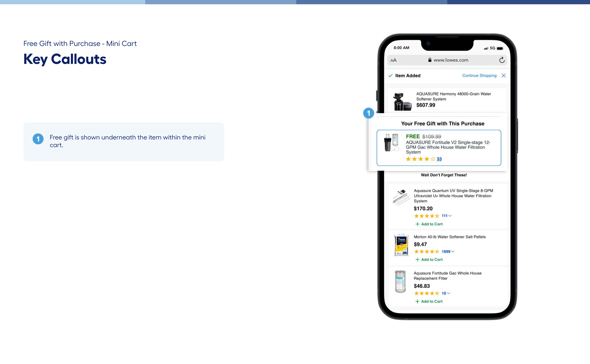Open the AQUASURE Harmony water softener thumbnail

click(402, 101)
